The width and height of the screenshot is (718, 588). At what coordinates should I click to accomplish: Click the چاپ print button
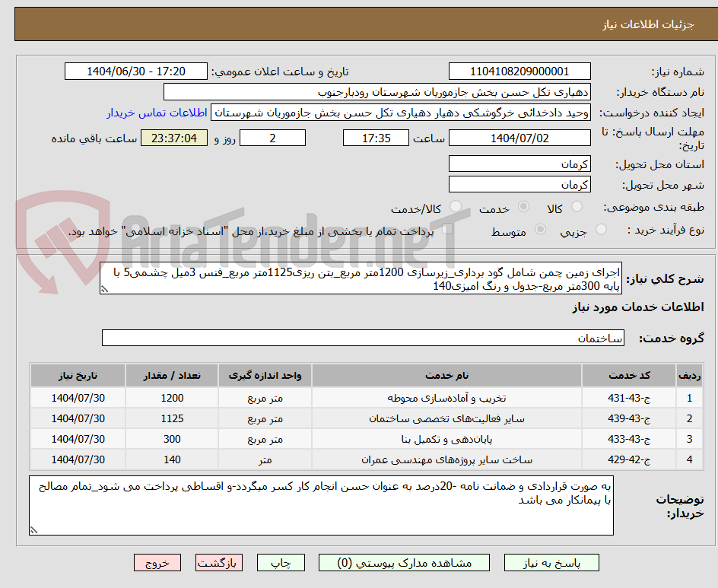click(x=281, y=563)
